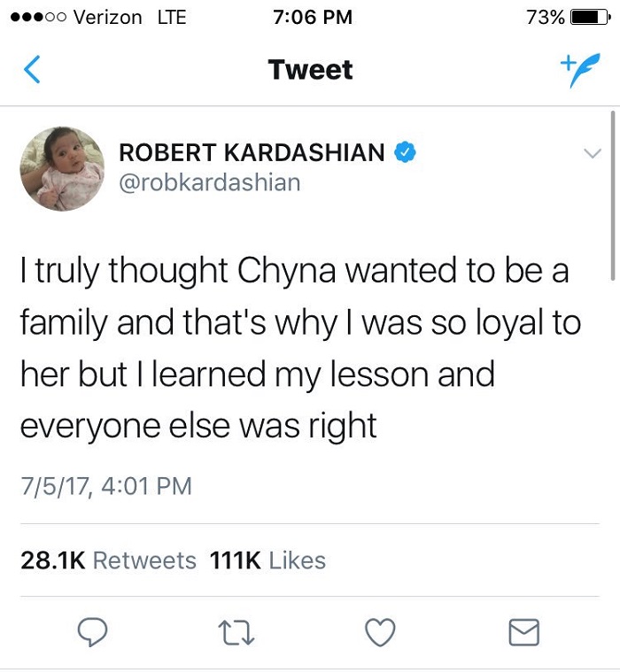
Task: Click the vertical scrollbar on the right
Action: (x=612, y=195)
